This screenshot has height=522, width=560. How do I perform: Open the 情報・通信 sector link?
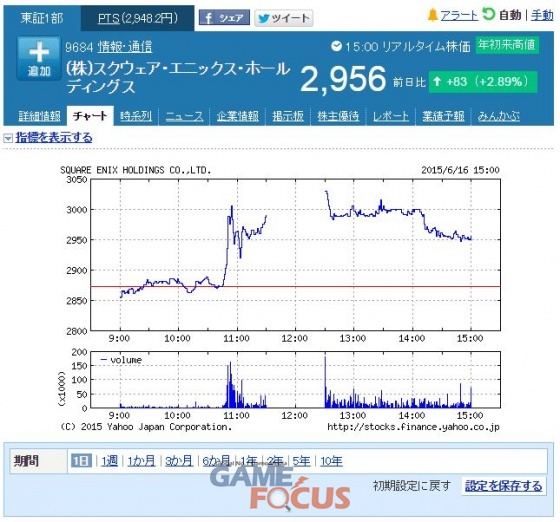click(x=125, y=47)
